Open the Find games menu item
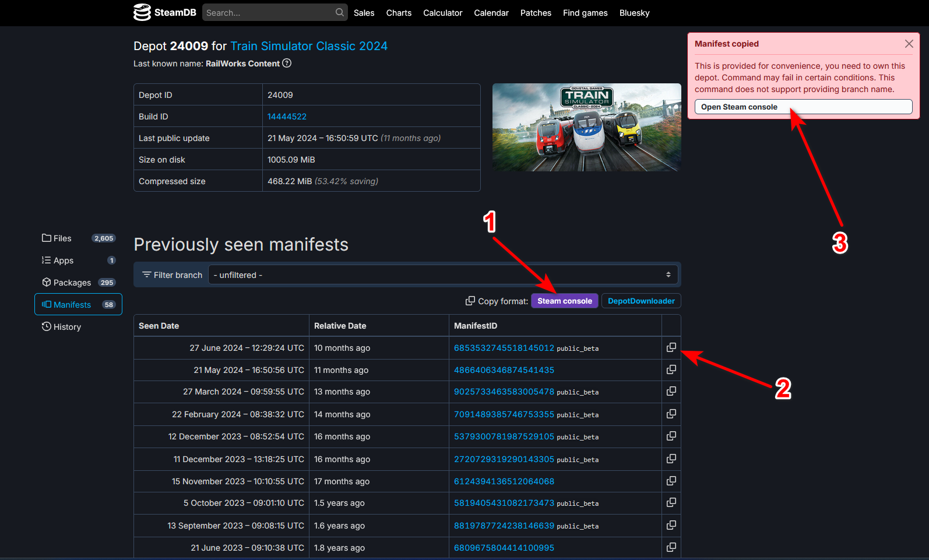The image size is (929, 560). coord(585,13)
